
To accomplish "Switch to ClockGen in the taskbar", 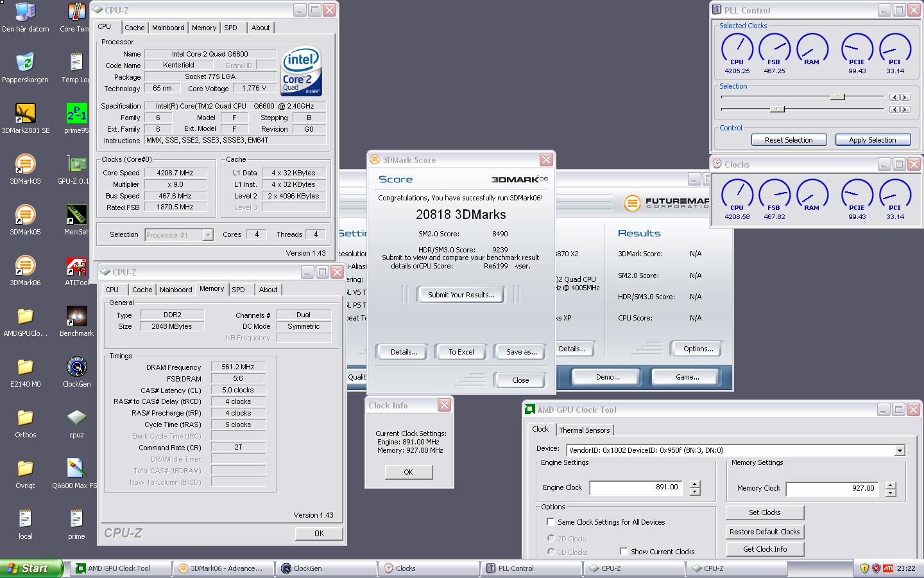I will 326,568.
